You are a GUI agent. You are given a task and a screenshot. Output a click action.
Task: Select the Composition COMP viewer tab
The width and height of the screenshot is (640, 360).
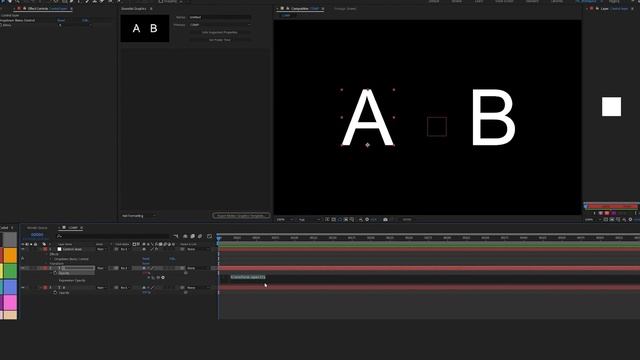pyautogui.click(x=302, y=9)
